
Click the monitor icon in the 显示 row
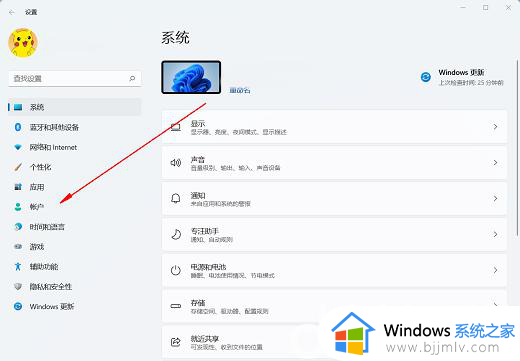[x=176, y=127]
